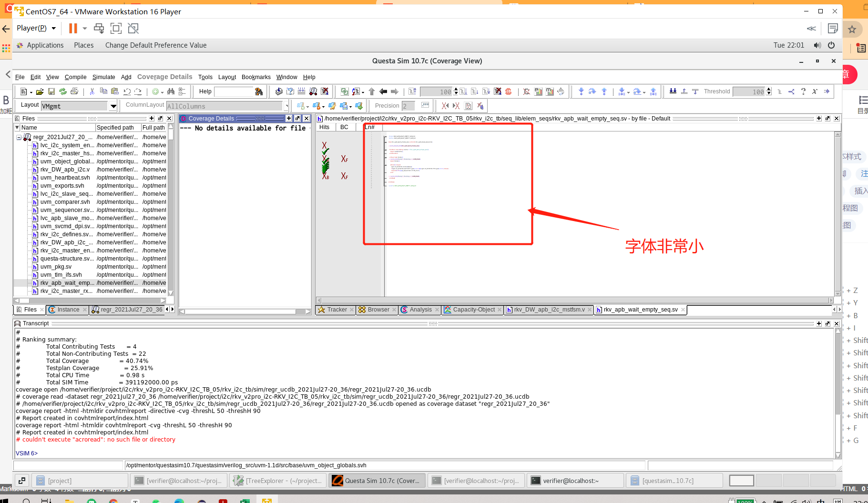Click the Help search button icon

[259, 91]
